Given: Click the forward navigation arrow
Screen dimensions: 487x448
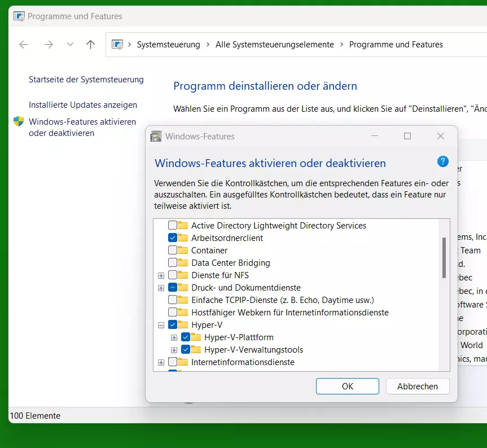Looking at the screenshot, I should pos(49,45).
